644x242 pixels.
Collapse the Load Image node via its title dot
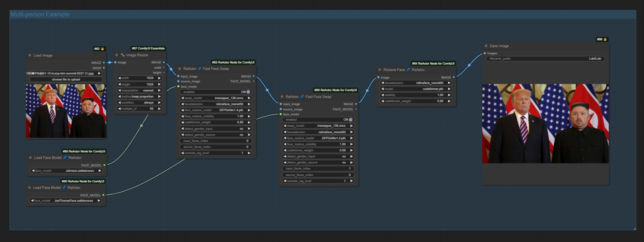coord(30,55)
